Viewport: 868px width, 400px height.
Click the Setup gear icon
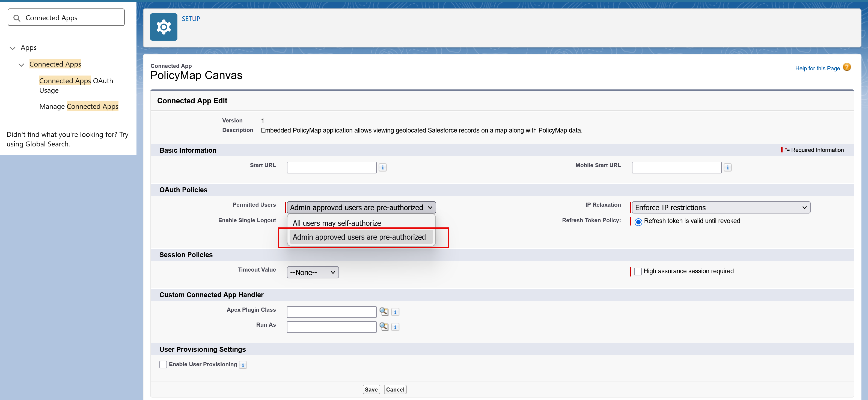(164, 27)
